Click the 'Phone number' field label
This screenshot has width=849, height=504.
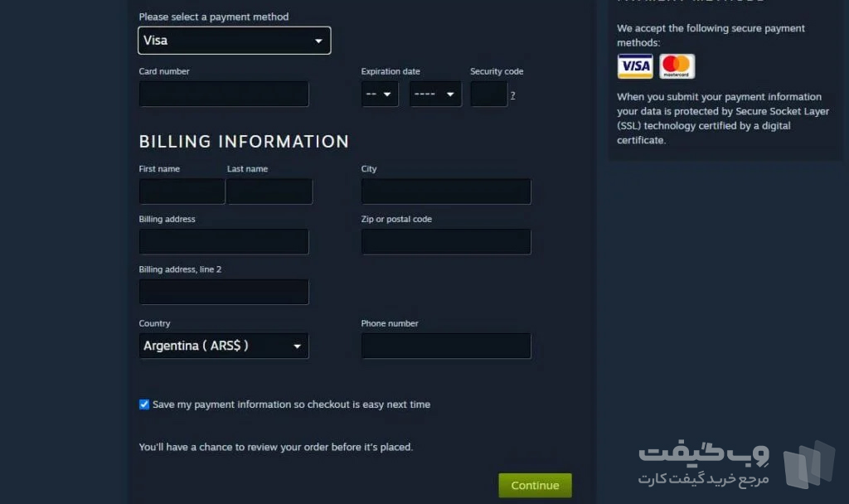tap(390, 323)
